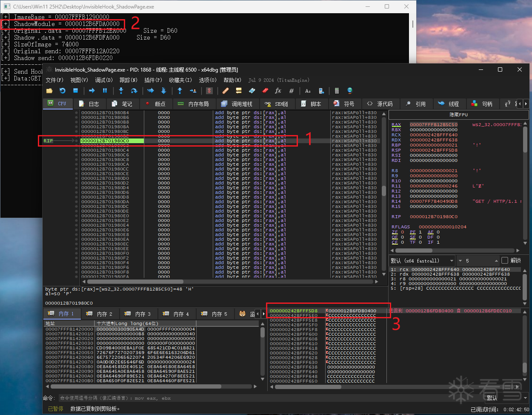This screenshot has width=532, height=415.
Task: Click the step over icon
Action: [x=134, y=91]
